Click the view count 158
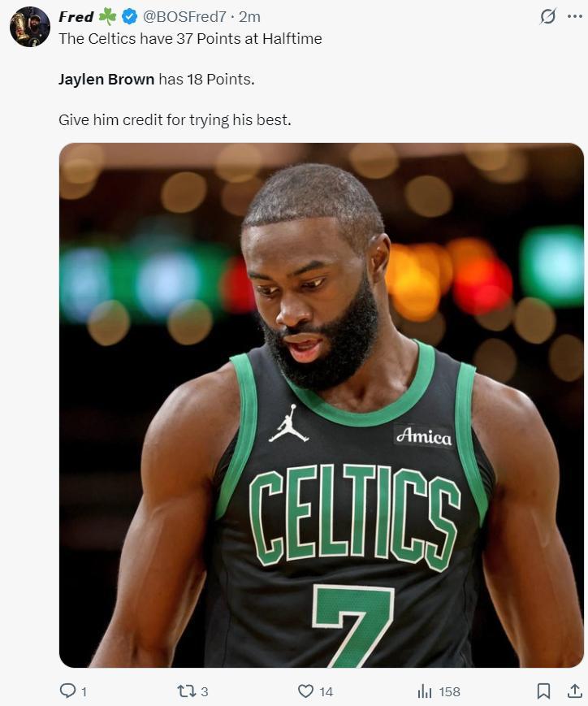 click(x=449, y=691)
